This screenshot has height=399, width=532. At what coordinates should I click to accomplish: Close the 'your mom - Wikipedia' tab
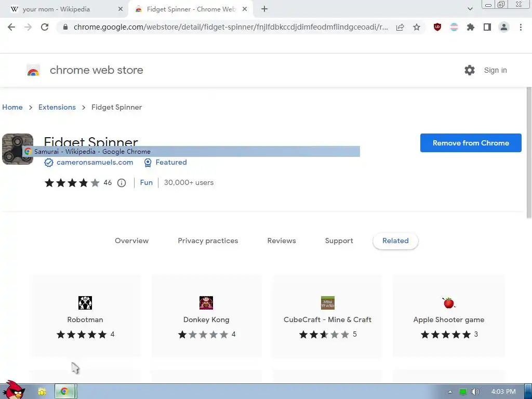[x=121, y=9]
